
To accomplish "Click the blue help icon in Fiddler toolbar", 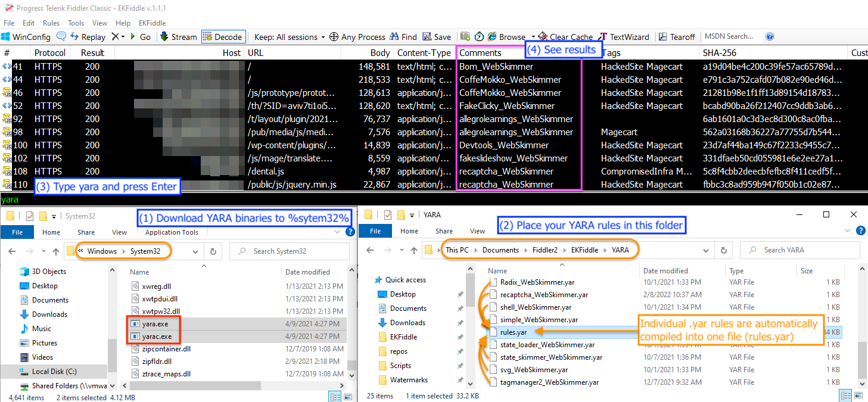I will point(770,37).
